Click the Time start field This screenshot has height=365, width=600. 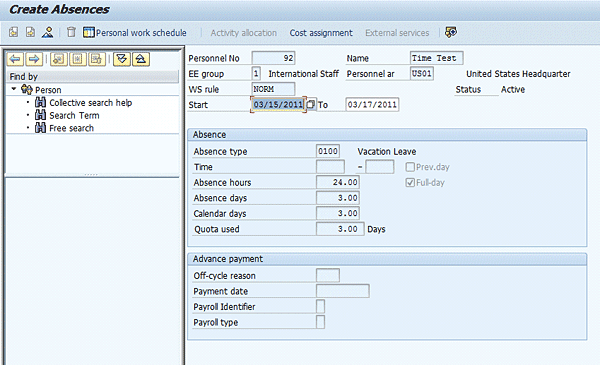coord(330,167)
